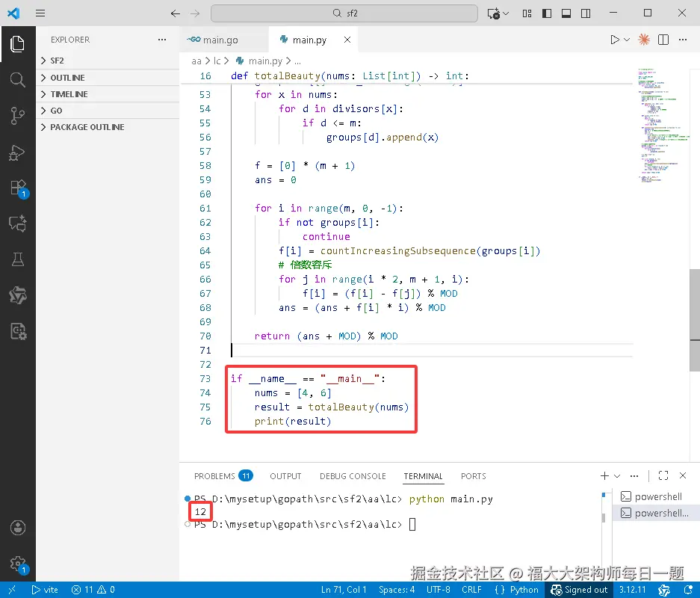Go back with the left arrow

click(x=175, y=13)
